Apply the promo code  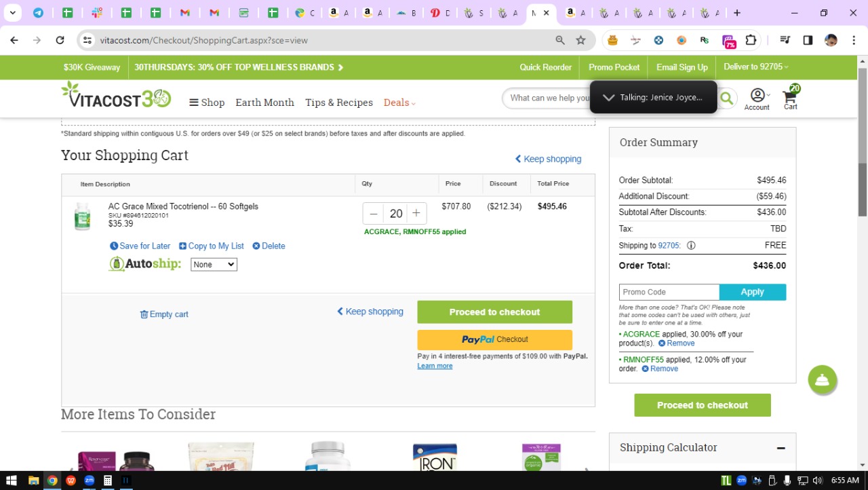[x=753, y=292]
